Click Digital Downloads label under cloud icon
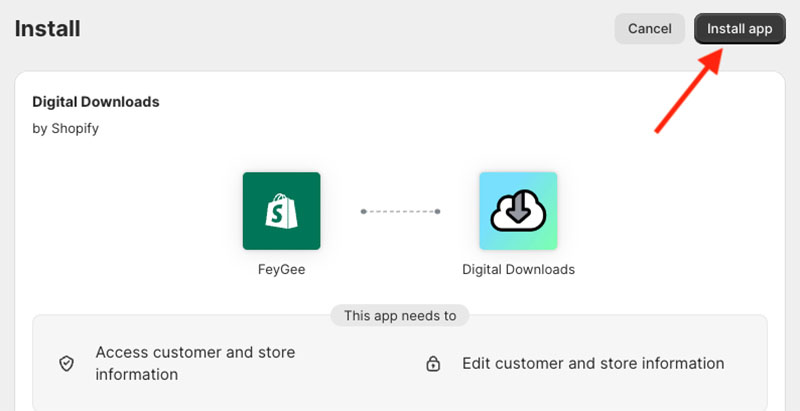The height and width of the screenshot is (411, 800). point(518,269)
